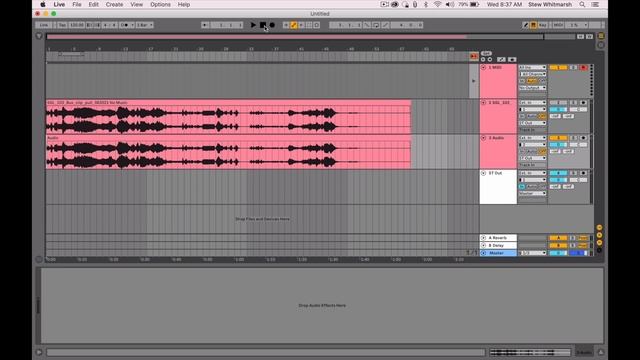Arm the 2 SSL_103 track

583,102
